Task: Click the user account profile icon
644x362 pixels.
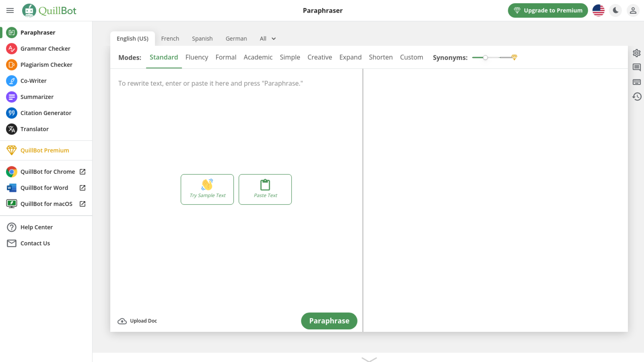Action: pyautogui.click(x=633, y=11)
